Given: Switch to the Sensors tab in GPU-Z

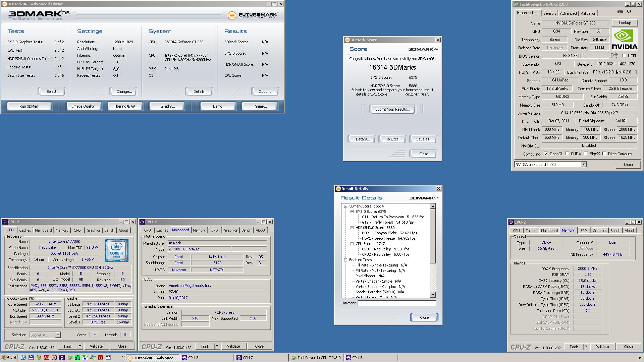Looking at the screenshot, I should coord(550,13).
